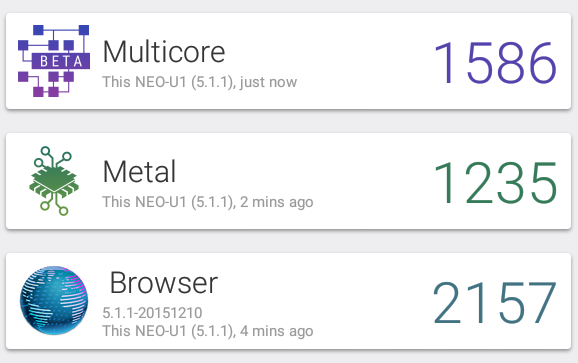Click the '2 mins ago' timestamp under Metal
Image resolution: width=578 pixels, height=363 pixels.
[x=277, y=202]
